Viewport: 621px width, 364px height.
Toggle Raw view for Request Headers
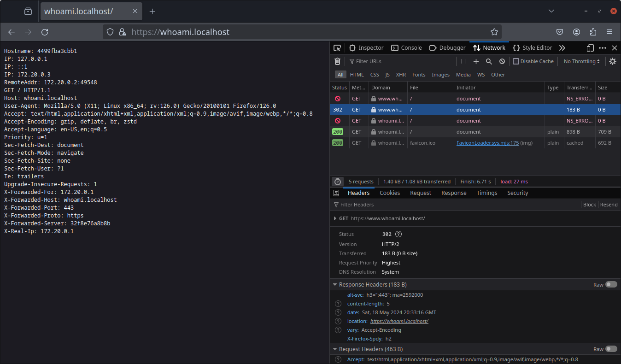(x=611, y=349)
